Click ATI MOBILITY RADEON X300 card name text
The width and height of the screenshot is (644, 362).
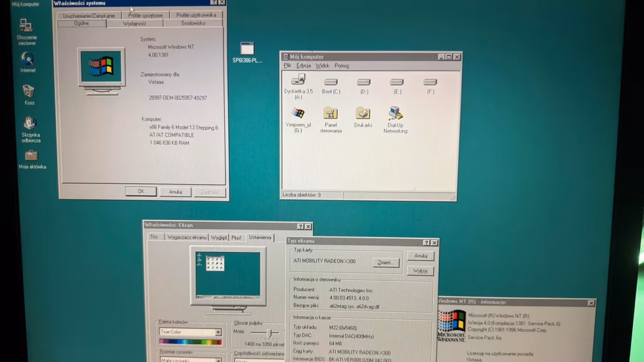[324, 261]
